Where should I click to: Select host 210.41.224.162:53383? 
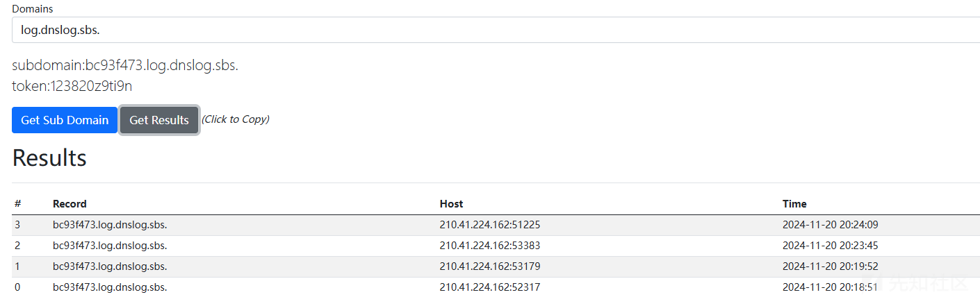490,246
